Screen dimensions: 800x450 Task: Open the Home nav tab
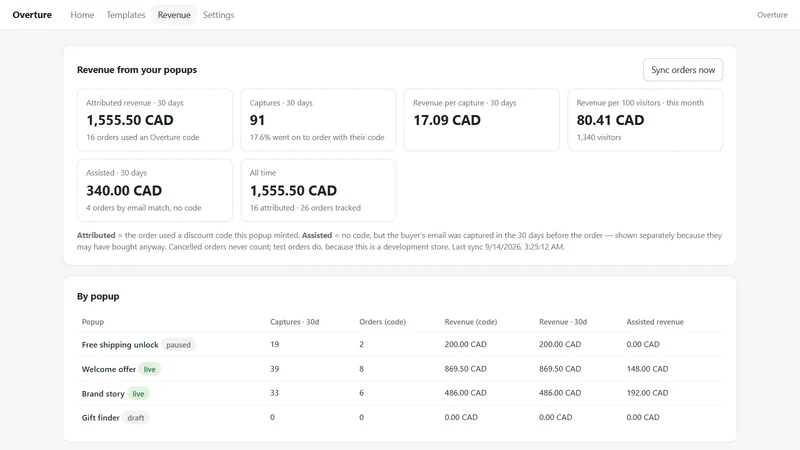coord(82,15)
